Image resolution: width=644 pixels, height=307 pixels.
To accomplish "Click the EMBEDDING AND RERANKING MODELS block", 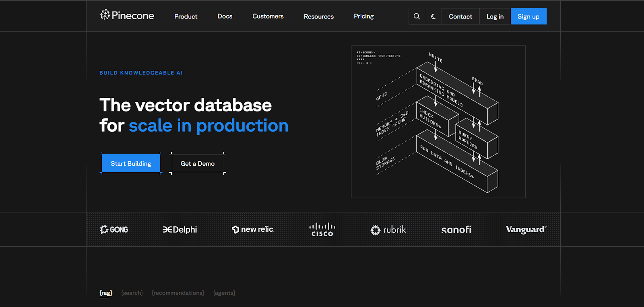I will (457, 93).
